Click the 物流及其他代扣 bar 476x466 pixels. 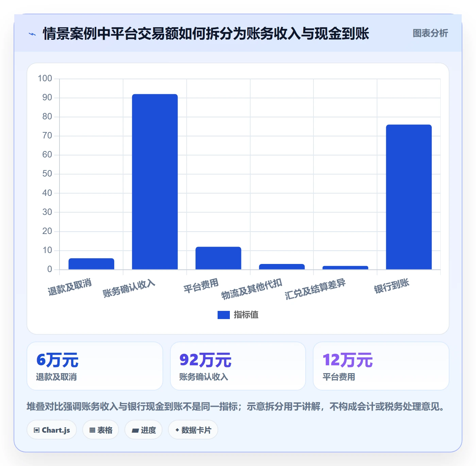282,267
